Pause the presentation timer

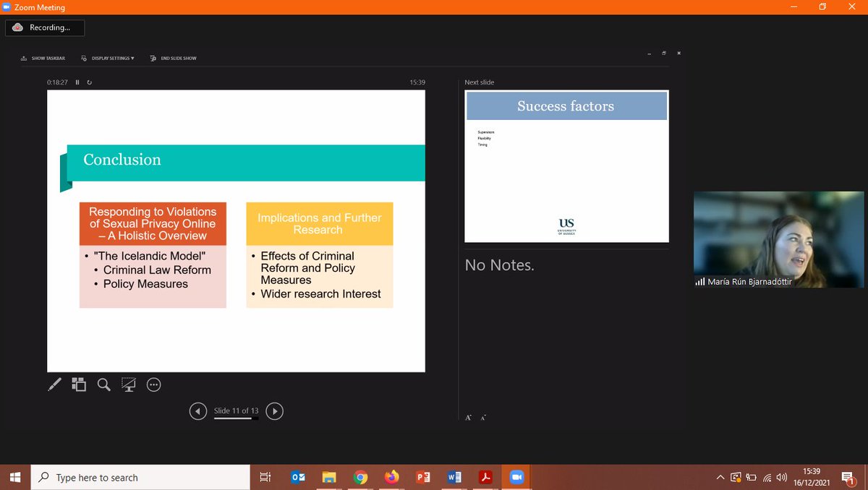point(77,82)
